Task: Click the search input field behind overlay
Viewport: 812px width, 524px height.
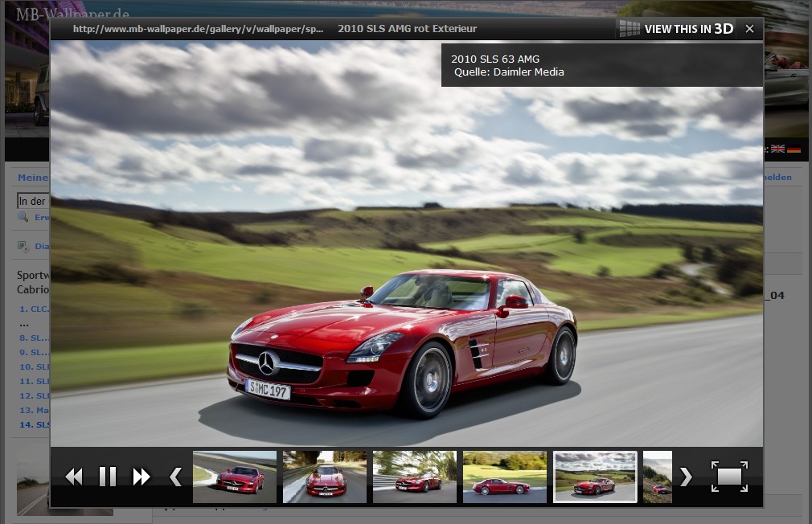Action: pyautogui.click(x=32, y=201)
